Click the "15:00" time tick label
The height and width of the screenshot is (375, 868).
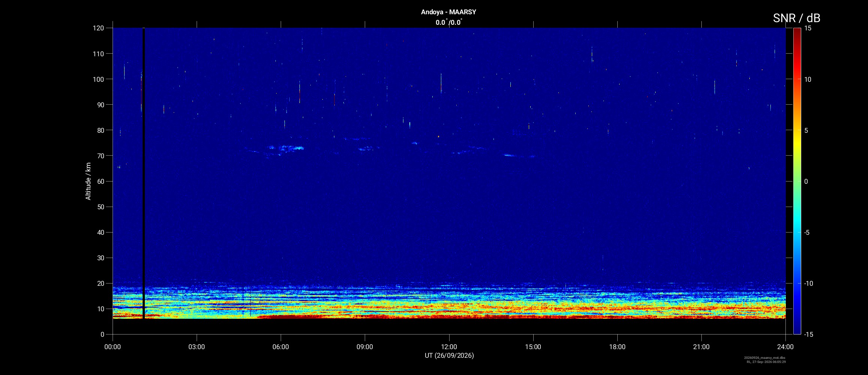pos(533,347)
